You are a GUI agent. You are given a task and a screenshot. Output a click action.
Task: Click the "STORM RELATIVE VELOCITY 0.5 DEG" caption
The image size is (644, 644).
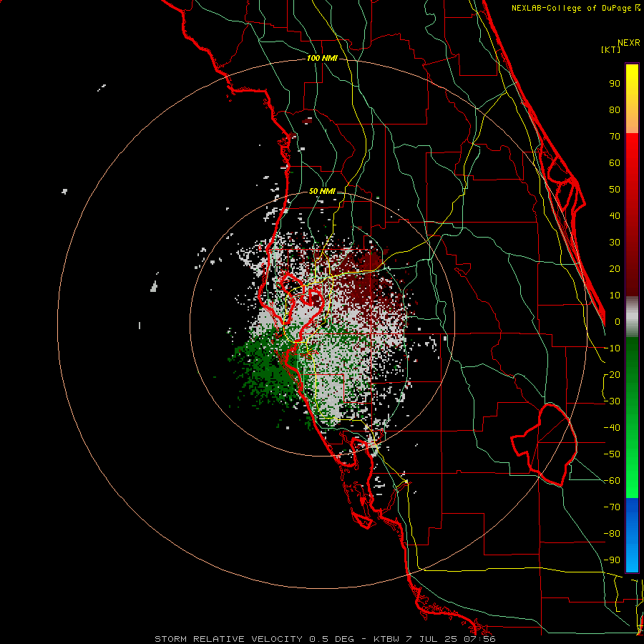coord(254,639)
